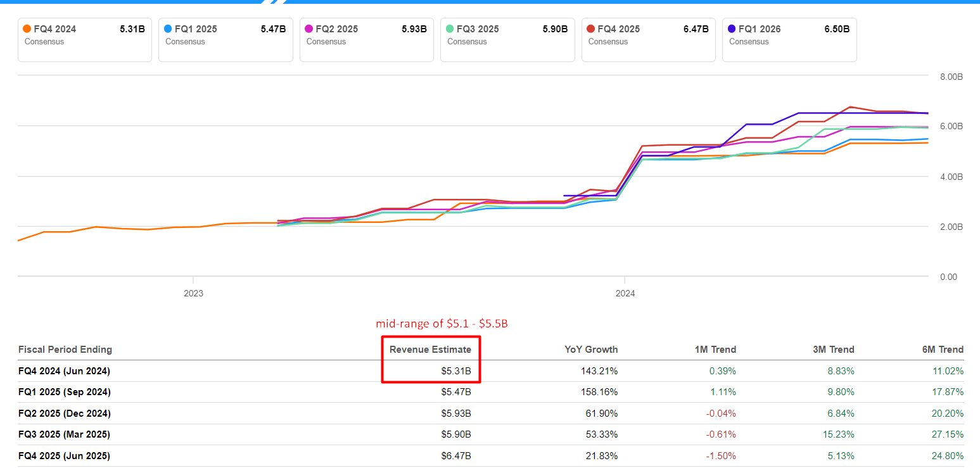
Task: Toggle the FQ4 2025 consensus series card
Action: 649,39
